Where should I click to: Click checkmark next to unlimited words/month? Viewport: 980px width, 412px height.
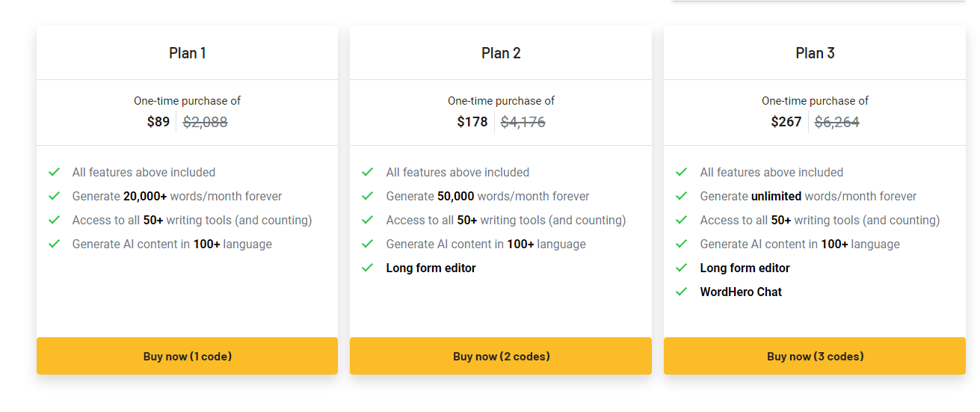(681, 196)
